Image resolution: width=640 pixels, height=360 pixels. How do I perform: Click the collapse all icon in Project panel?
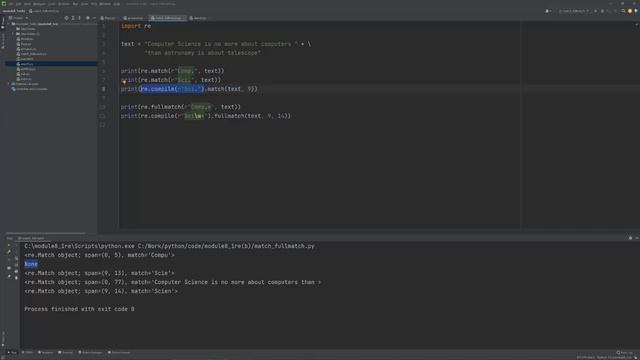(80, 18)
